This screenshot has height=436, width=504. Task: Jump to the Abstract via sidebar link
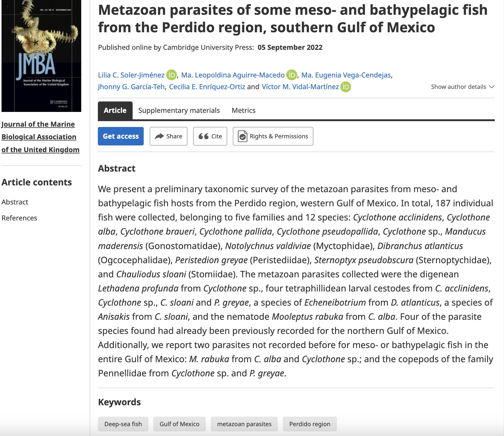pos(15,202)
